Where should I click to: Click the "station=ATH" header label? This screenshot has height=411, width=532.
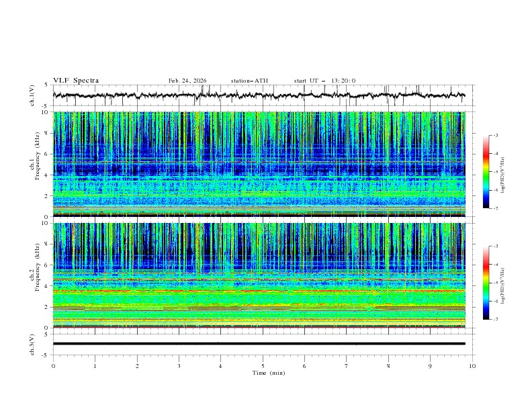(249, 81)
